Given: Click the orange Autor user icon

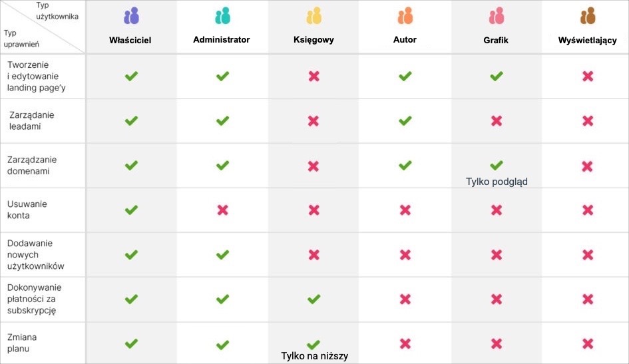Looking at the screenshot, I should click(405, 16).
